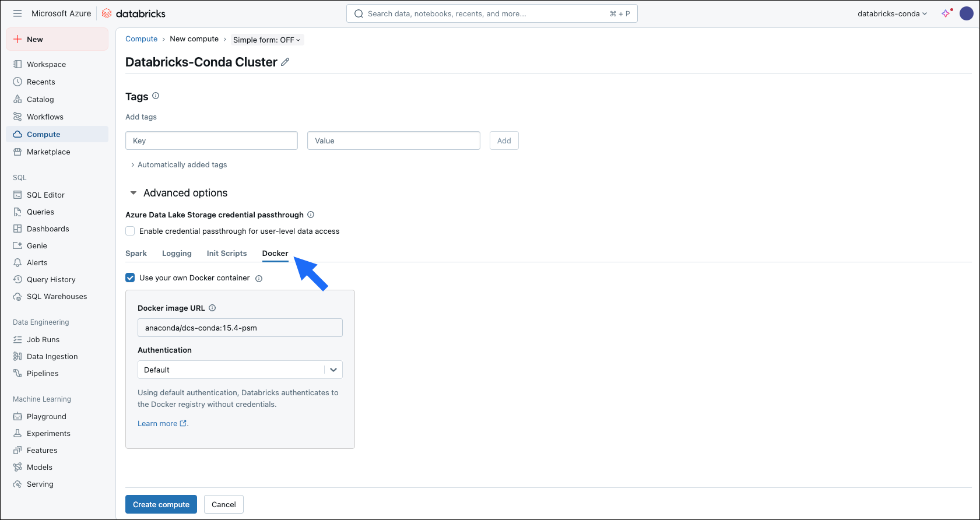Click the Docker image URL field
This screenshot has height=520, width=980.
(x=240, y=328)
